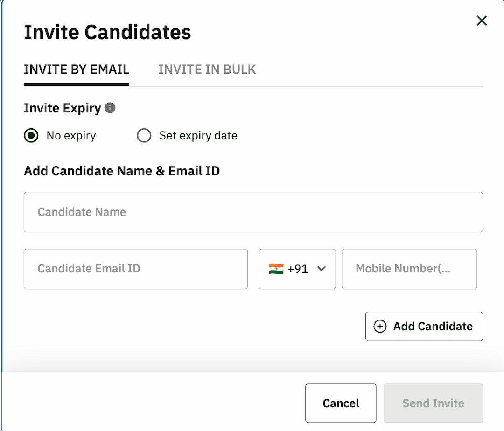
Task: Click the Send Invite button
Action: pyautogui.click(x=433, y=403)
